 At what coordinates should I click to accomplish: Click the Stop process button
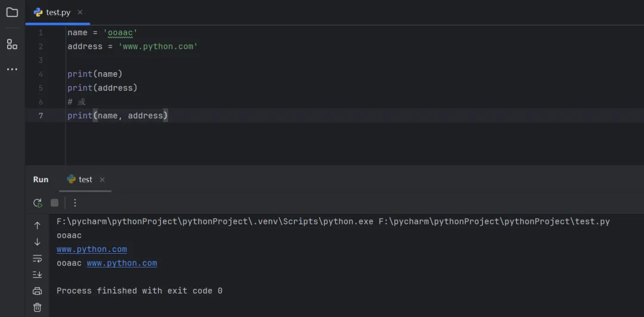pos(55,203)
